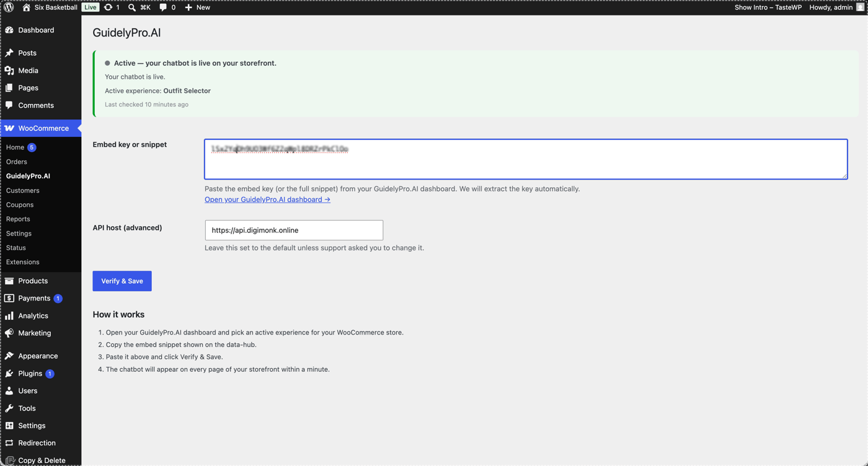The width and height of the screenshot is (868, 466).
Task: Click the Plugins update count badge
Action: pyautogui.click(x=50, y=374)
